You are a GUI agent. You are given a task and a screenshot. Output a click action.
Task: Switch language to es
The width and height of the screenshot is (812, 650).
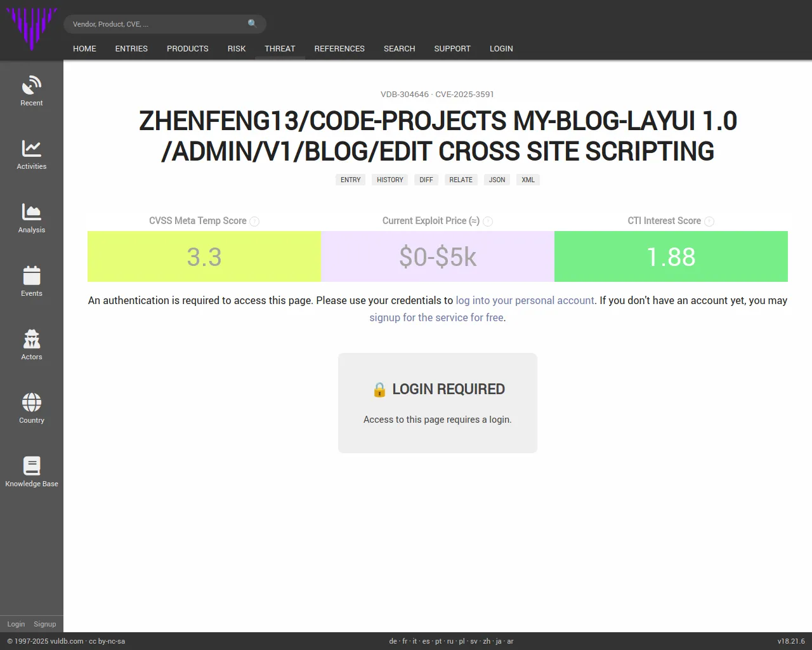click(x=426, y=641)
